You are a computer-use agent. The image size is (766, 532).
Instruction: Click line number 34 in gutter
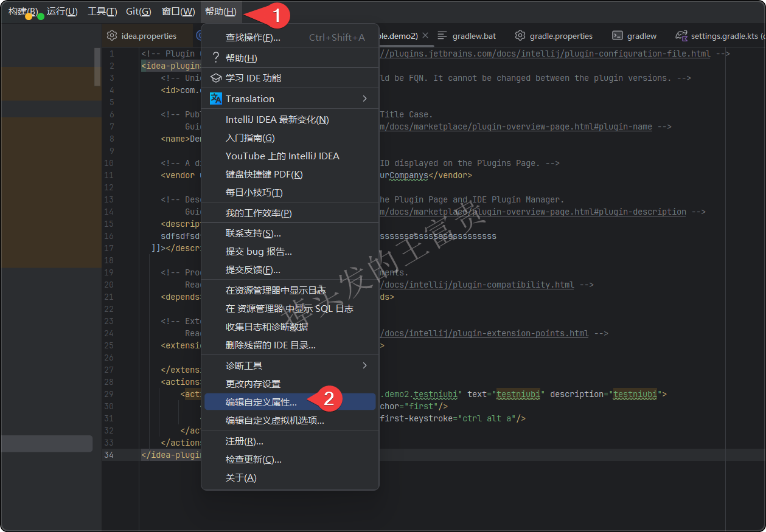click(x=109, y=455)
